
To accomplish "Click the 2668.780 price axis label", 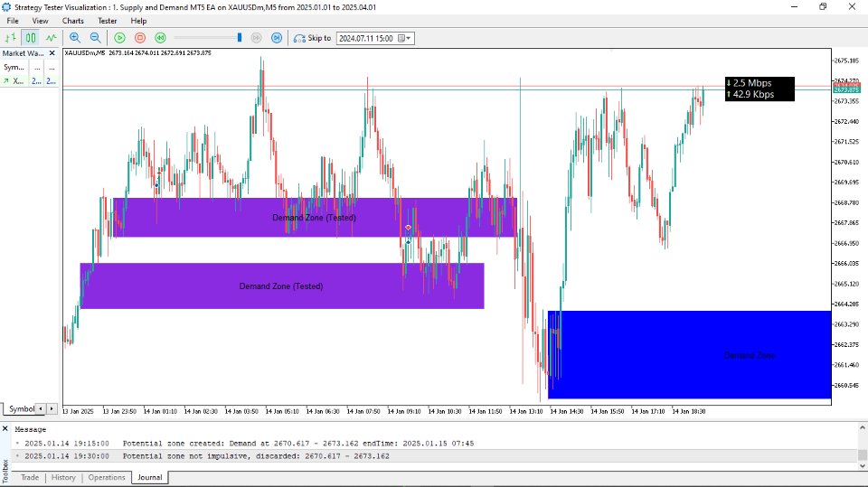I will click(x=846, y=202).
